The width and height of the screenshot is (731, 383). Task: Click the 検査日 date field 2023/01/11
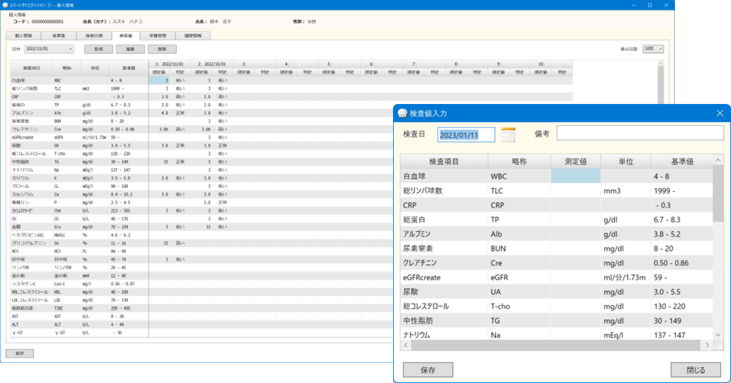click(x=466, y=135)
